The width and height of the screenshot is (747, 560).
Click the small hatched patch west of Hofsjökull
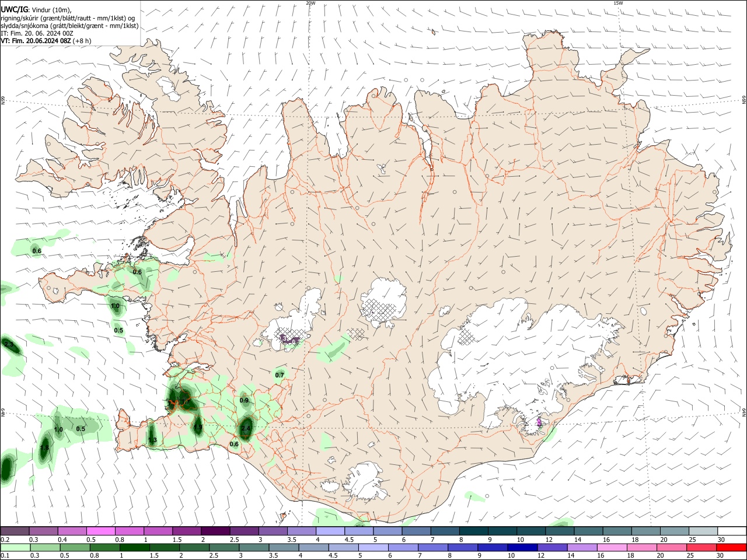tap(356, 333)
